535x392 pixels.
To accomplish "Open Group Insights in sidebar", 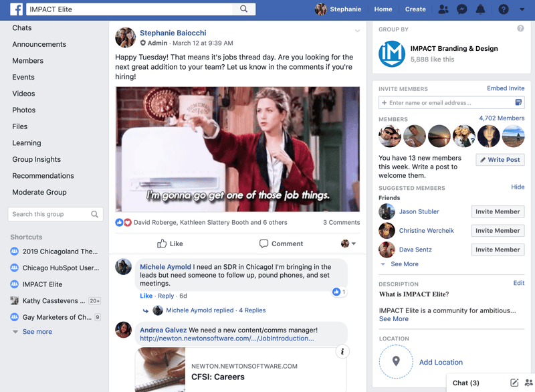I will (37, 159).
